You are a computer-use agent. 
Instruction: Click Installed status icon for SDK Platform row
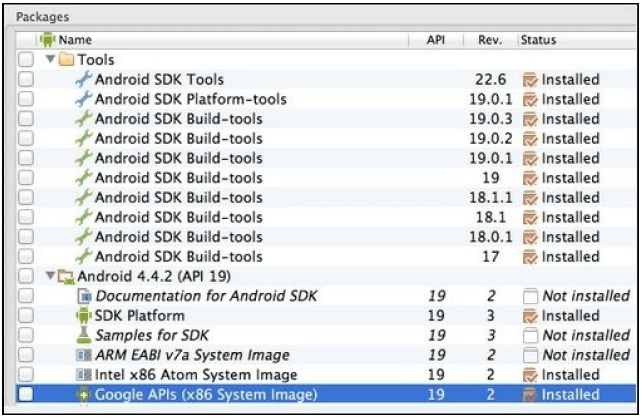530,316
